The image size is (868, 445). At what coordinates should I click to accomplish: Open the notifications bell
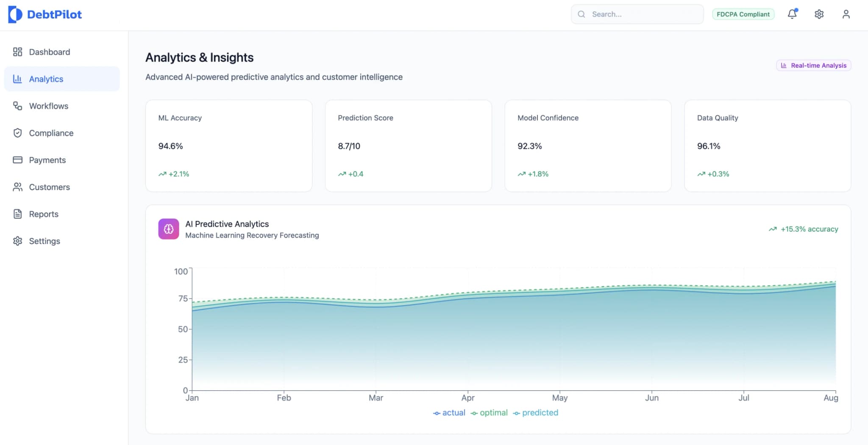pos(792,14)
